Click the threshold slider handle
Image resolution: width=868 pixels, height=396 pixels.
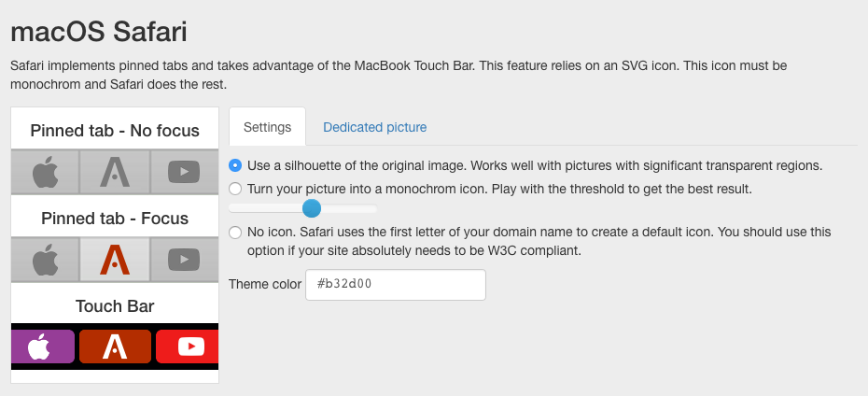point(312,209)
